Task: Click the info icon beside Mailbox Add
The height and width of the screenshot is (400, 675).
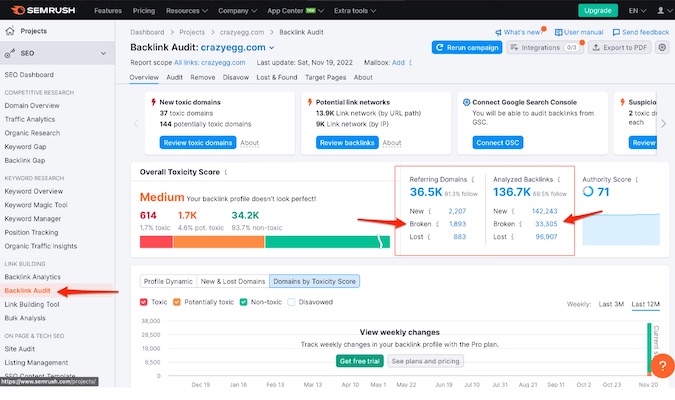Action: 411,63
